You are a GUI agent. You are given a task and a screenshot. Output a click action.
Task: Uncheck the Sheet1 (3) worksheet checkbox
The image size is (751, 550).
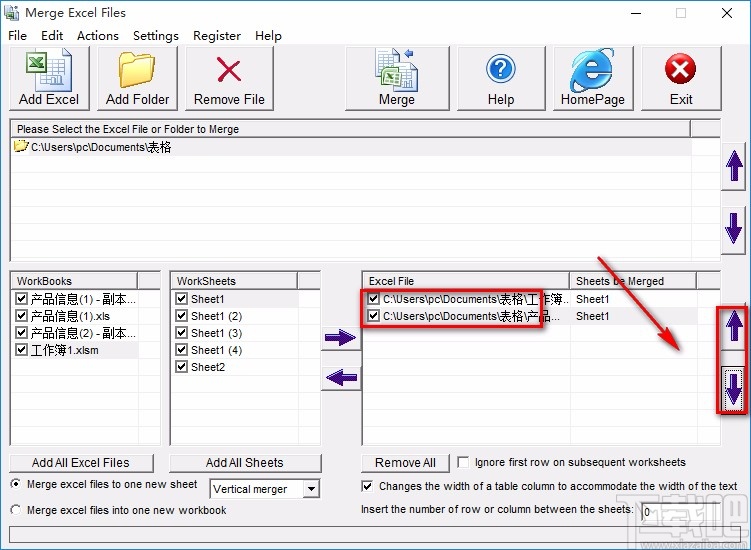click(x=181, y=332)
